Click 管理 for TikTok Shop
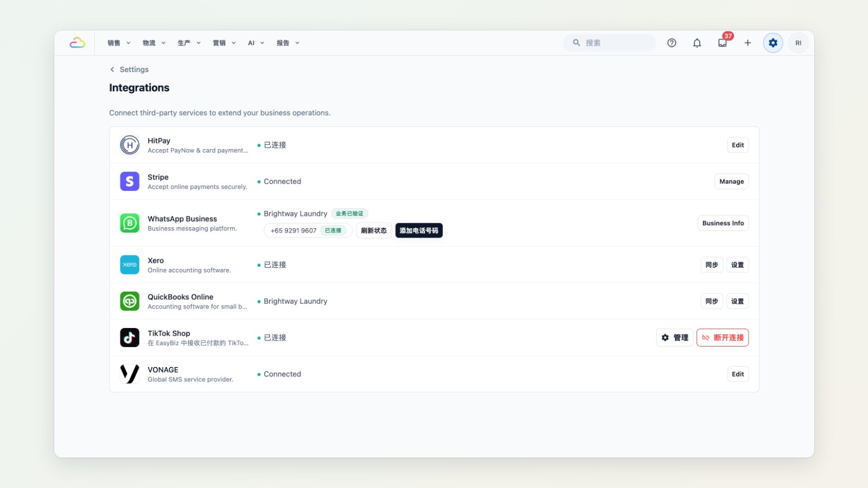Screen dimensions: 868x488 click(x=675, y=337)
